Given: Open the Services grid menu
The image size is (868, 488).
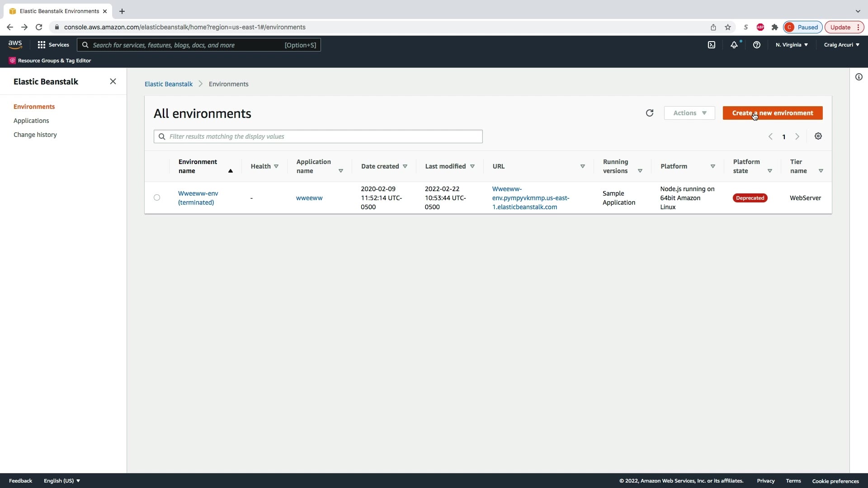Looking at the screenshot, I should [x=53, y=45].
